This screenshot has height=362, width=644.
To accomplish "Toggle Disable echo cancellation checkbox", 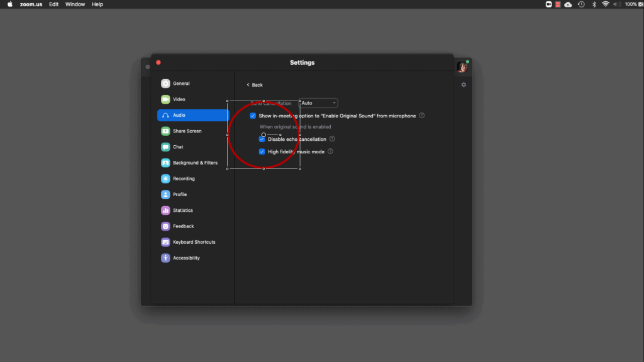I will 262,140.
